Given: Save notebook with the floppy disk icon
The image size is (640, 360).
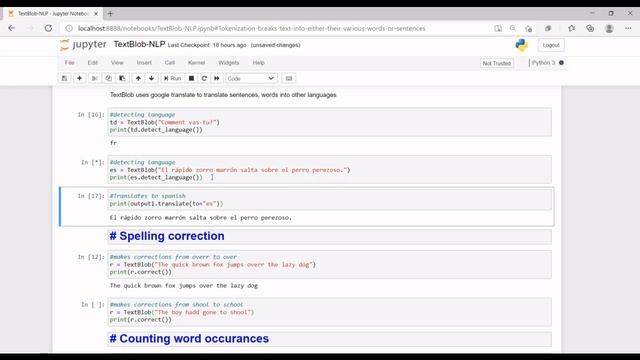Looking at the screenshot, I should 64,78.
